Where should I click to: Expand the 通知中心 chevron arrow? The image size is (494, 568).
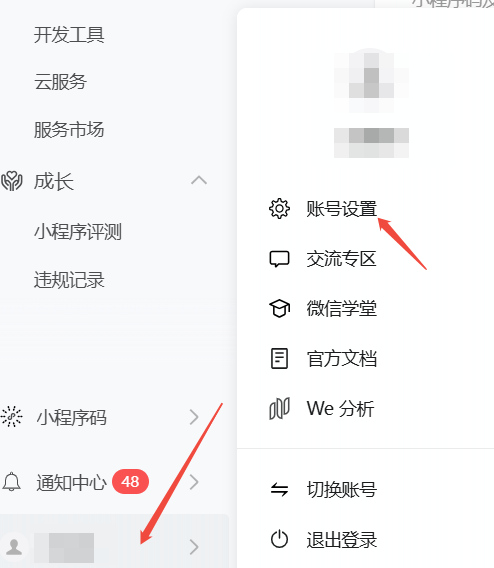(x=194, y=482)
